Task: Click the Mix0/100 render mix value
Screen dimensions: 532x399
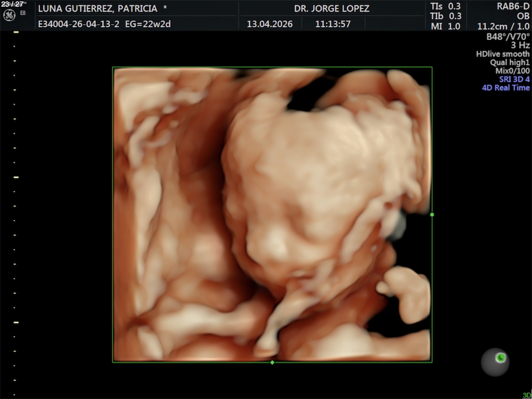Action: point(512,71)
